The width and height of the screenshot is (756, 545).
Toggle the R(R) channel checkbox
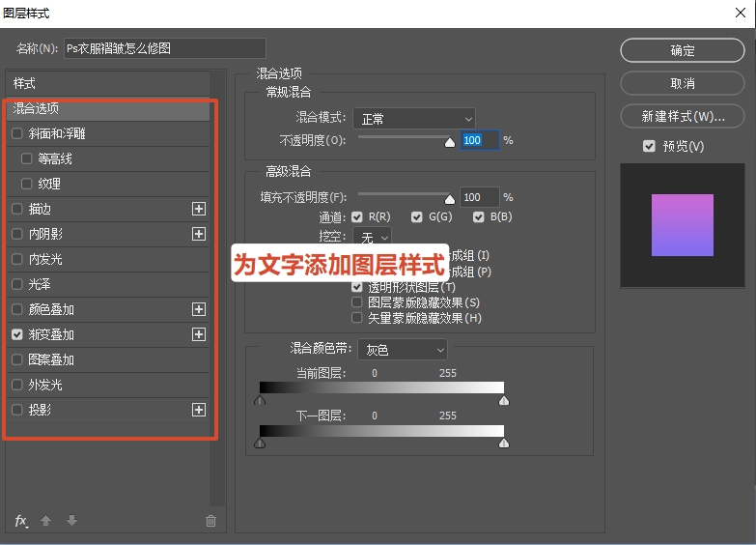[357, 217]
